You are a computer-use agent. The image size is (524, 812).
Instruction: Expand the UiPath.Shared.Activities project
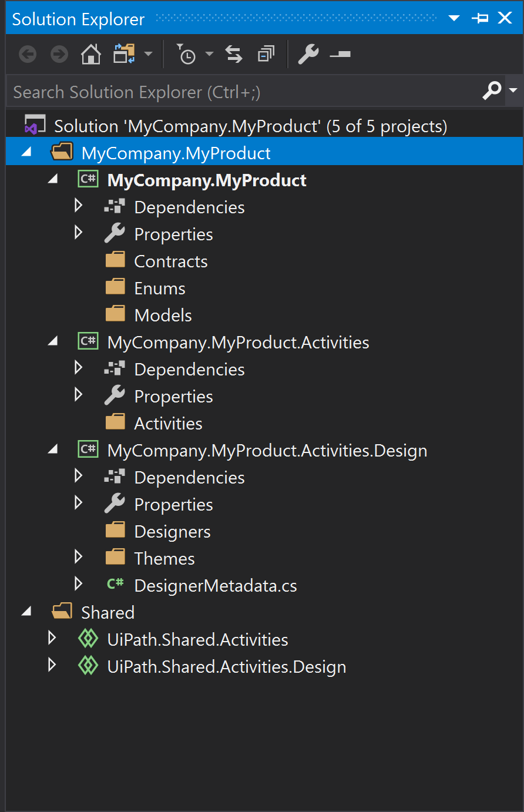pos(52,638)
